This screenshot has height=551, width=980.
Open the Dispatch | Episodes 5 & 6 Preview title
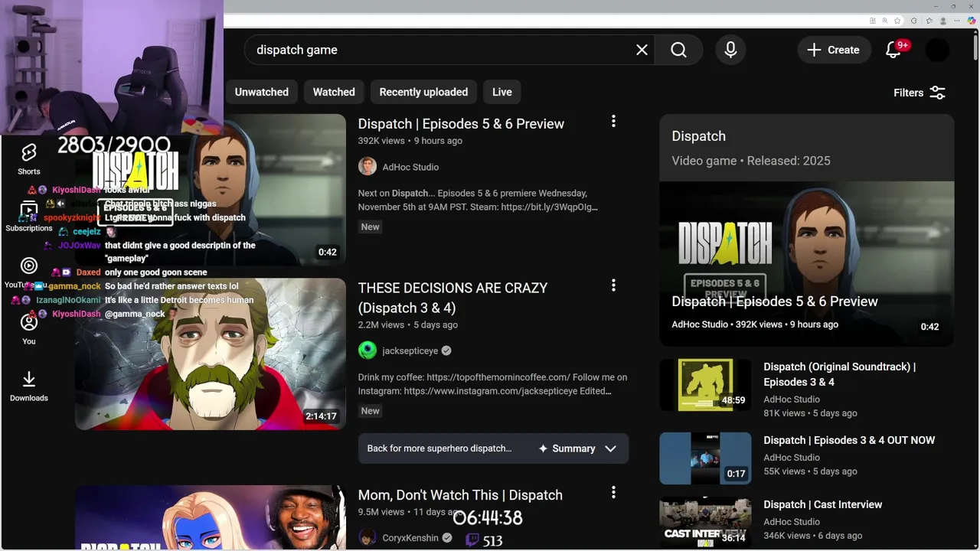[461, 124]
